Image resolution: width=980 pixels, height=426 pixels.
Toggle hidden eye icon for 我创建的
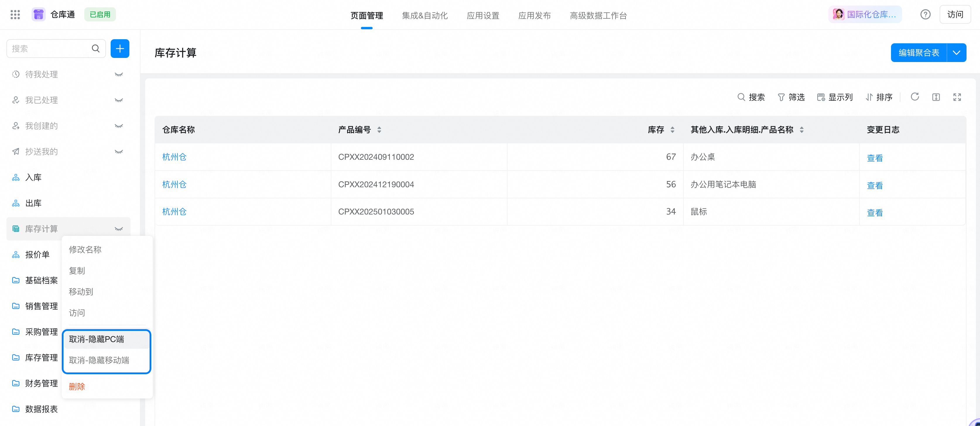(119, 126)
